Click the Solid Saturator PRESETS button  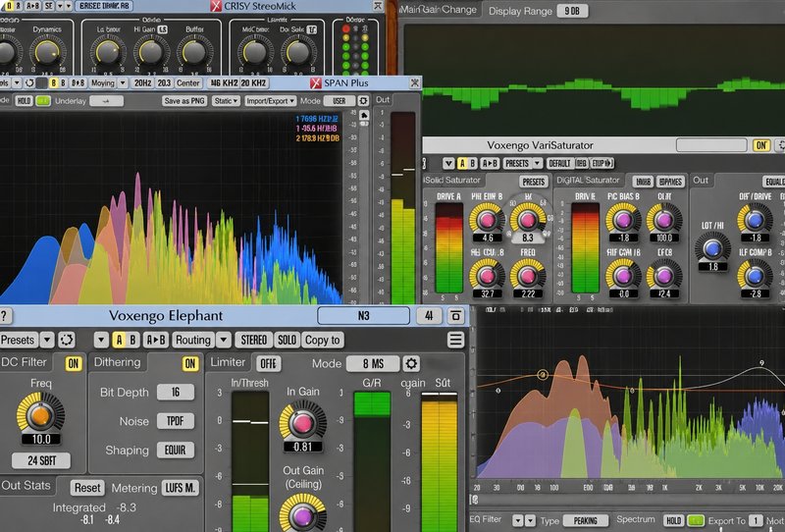click(534, 182)
